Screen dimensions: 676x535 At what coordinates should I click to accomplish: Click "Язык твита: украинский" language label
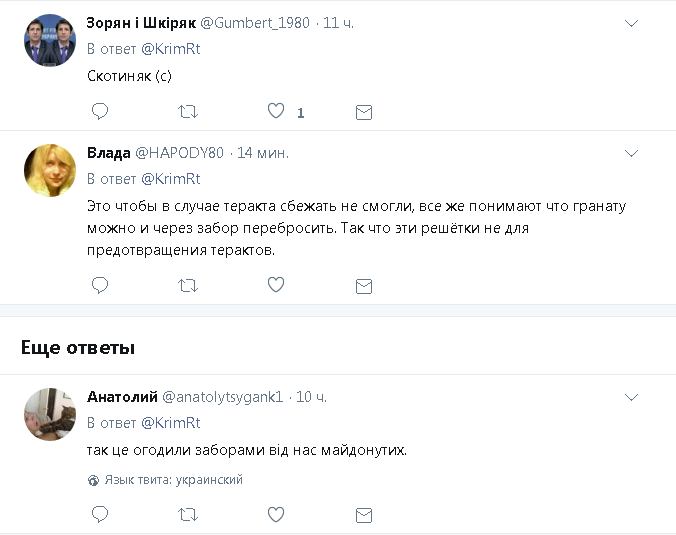pos(174,480)
